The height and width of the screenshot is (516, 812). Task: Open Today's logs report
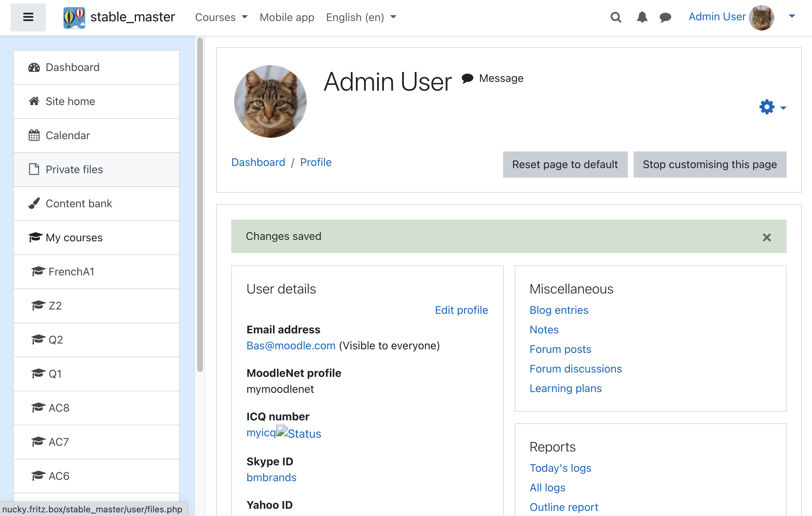pos(560,468)
